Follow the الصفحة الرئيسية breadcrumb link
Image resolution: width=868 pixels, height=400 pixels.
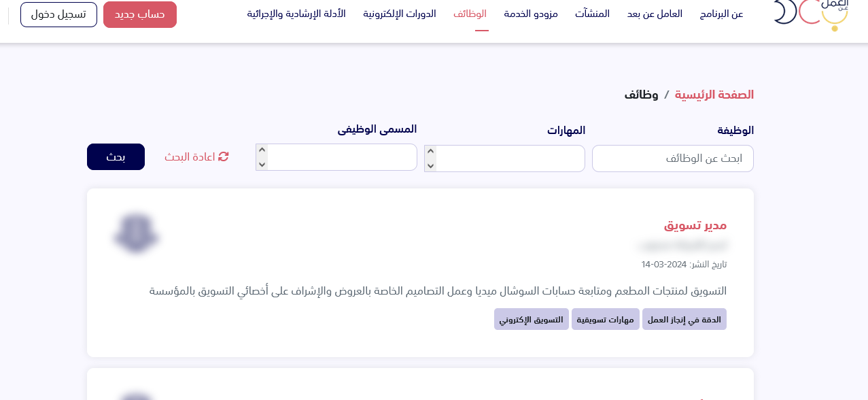(714, 95)
